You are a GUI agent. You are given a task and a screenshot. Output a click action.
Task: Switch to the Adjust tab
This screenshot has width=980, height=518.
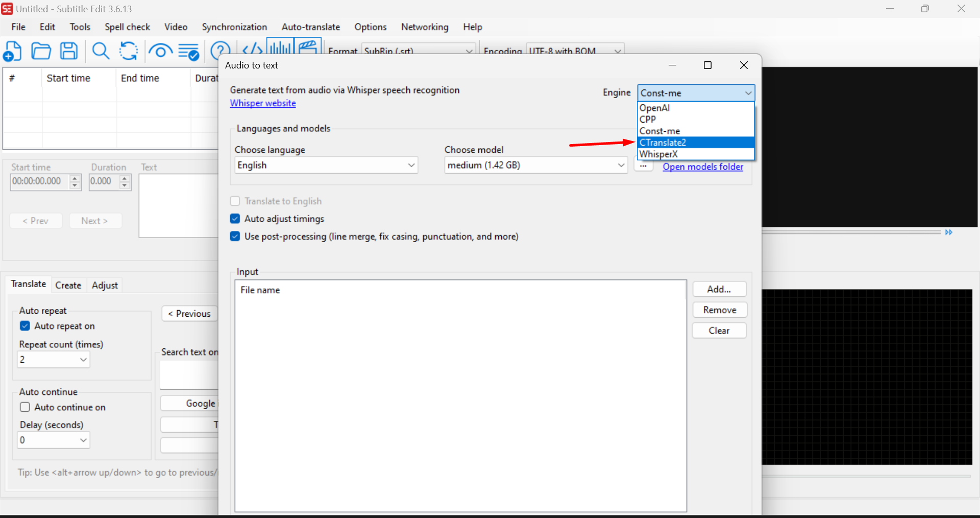coord(105,285)
